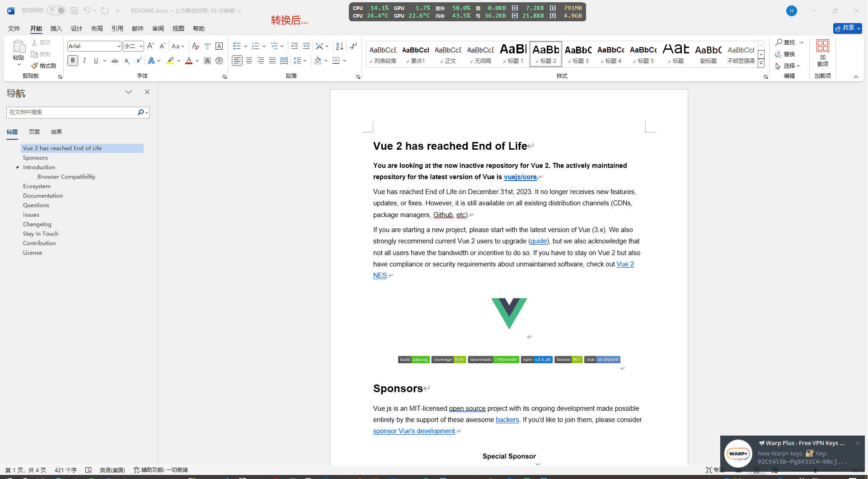This screenshot has width=868, height=479.
Task: Open the 文件 (File) menu
Action: point(14,28)
